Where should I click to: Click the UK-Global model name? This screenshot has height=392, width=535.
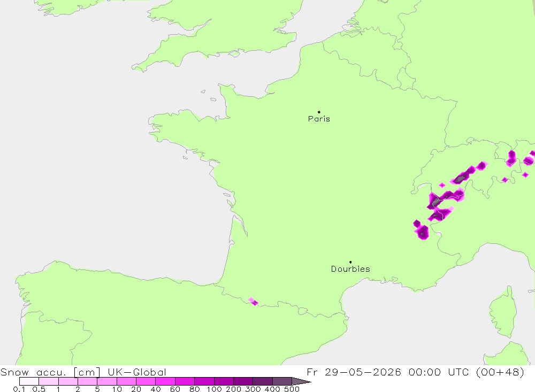coord(137,372)
